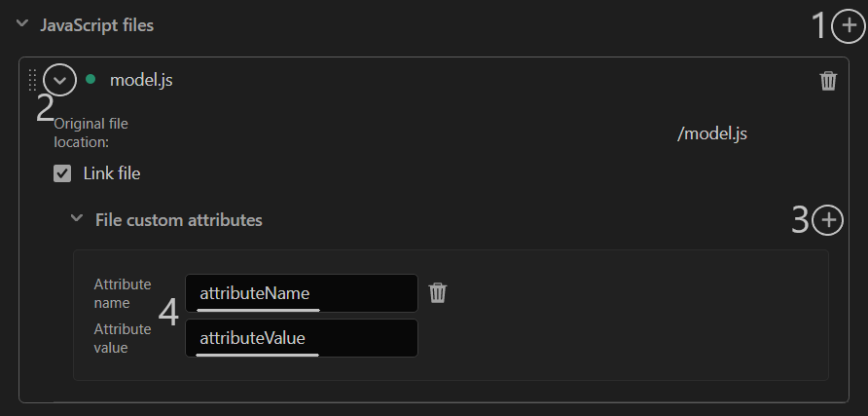Click the Original file location label

(90, 132)
